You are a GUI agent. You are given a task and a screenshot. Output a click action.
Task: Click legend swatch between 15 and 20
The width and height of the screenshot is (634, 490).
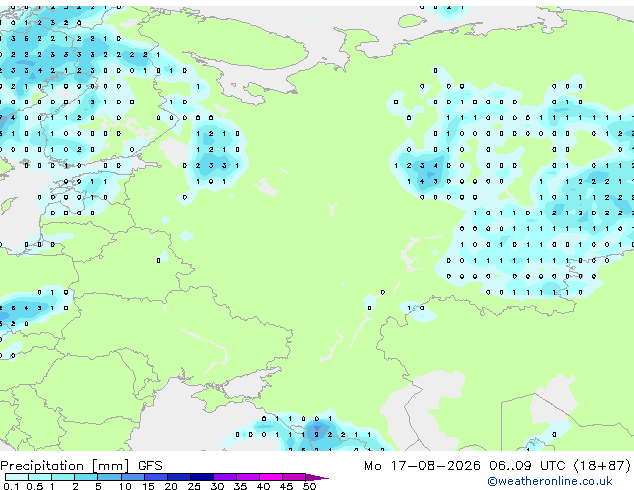click(156, 477)
